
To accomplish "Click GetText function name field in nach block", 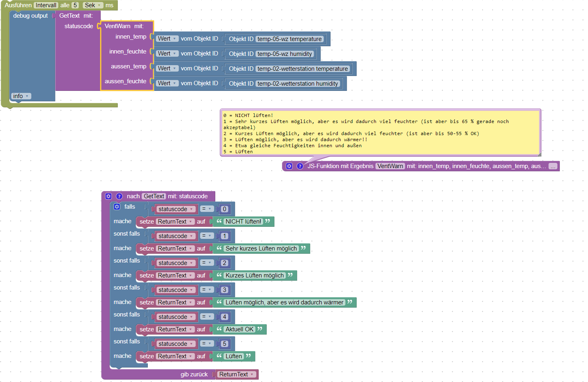I will (x=154, y=196).
